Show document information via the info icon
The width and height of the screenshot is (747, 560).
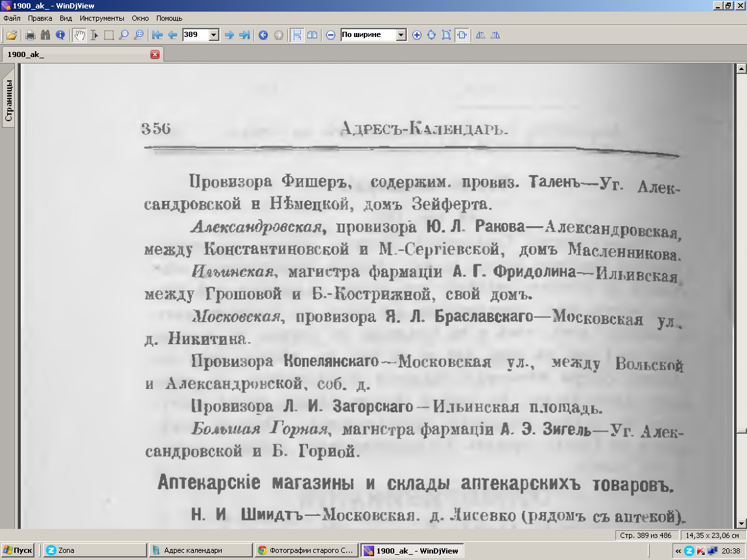coord(60,35)
